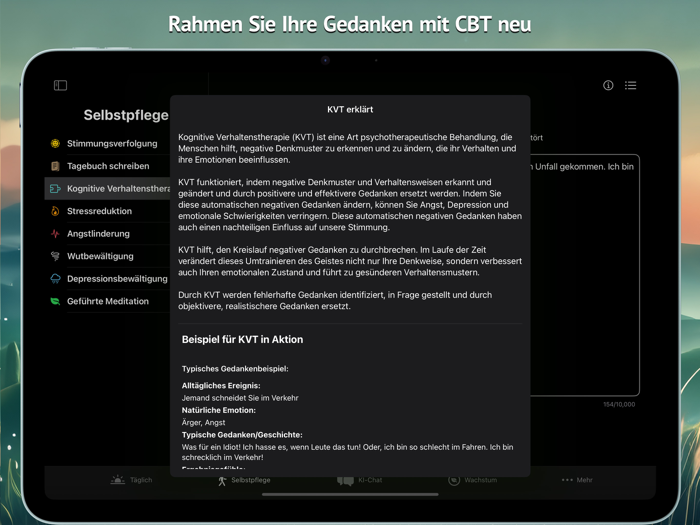Click the KI-Chat bubbles tab icon
Viewport: 700px width, 525px height.
tap(345, 480)
